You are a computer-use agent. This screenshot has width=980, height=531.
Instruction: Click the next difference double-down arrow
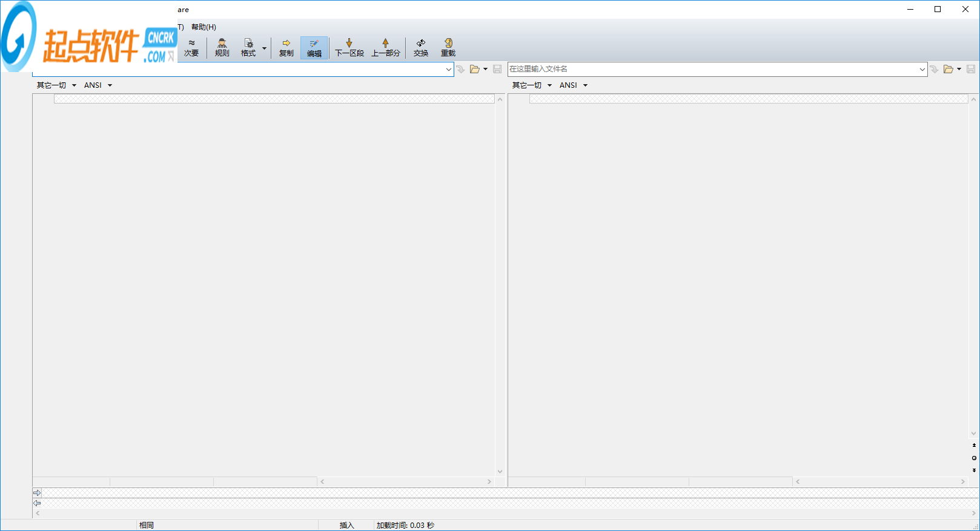pyautogui.click(x=974, y=470)
